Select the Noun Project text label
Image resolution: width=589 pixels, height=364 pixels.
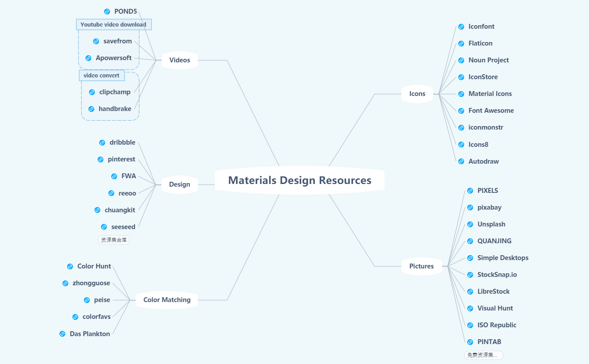[489, 60]
